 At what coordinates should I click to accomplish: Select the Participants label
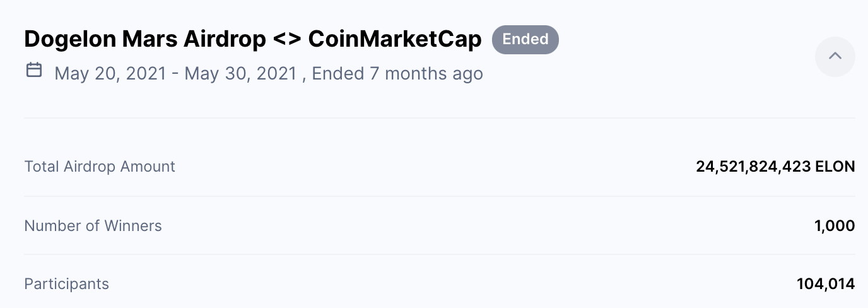coord(66,284)
